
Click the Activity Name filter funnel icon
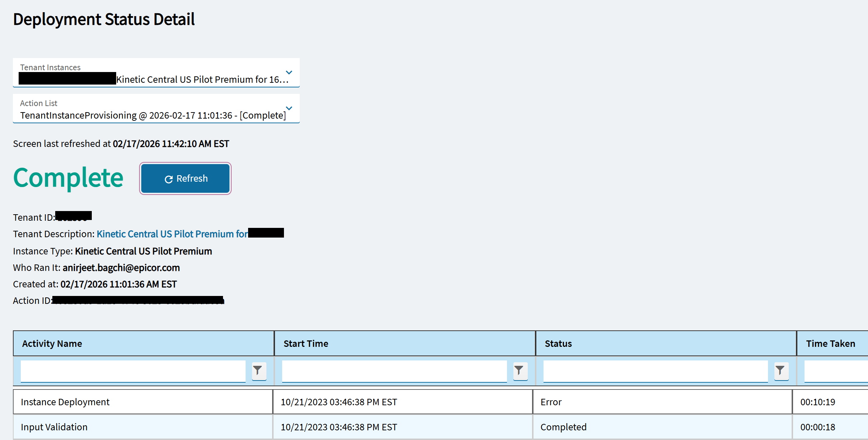258,370
